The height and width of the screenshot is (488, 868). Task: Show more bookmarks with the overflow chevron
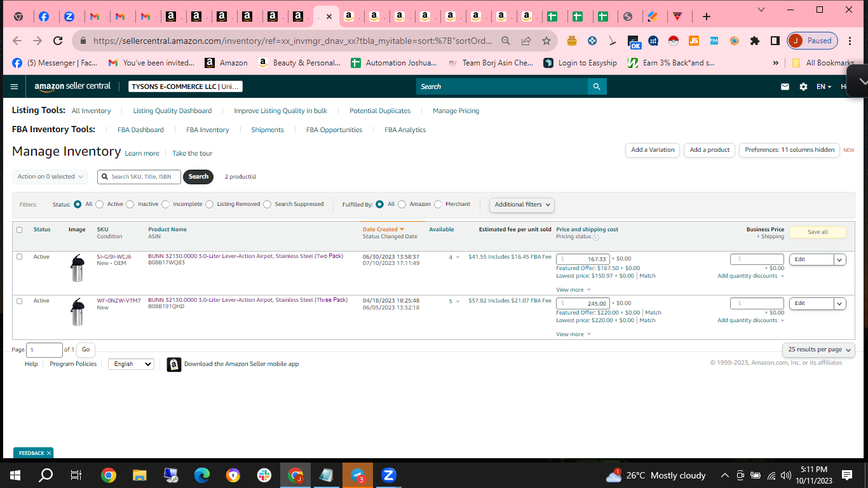[775, 63]
